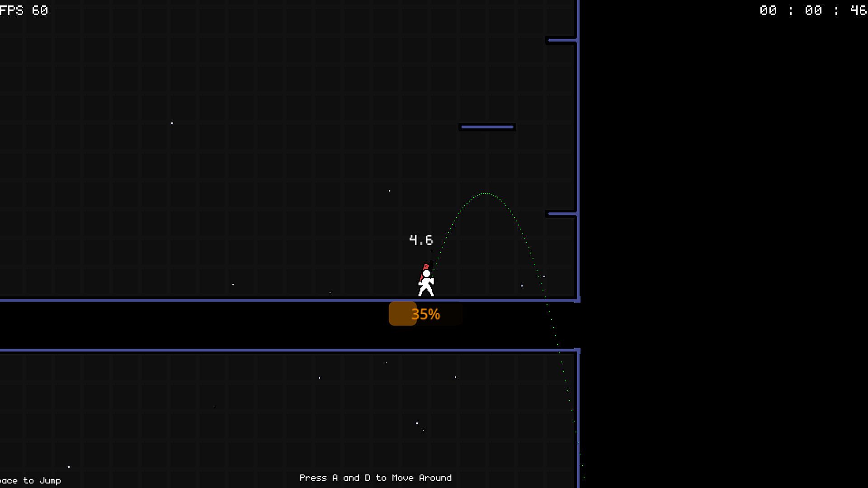Click the red flag above the character
The image size is (868, 488).
(x=426, y=267)
